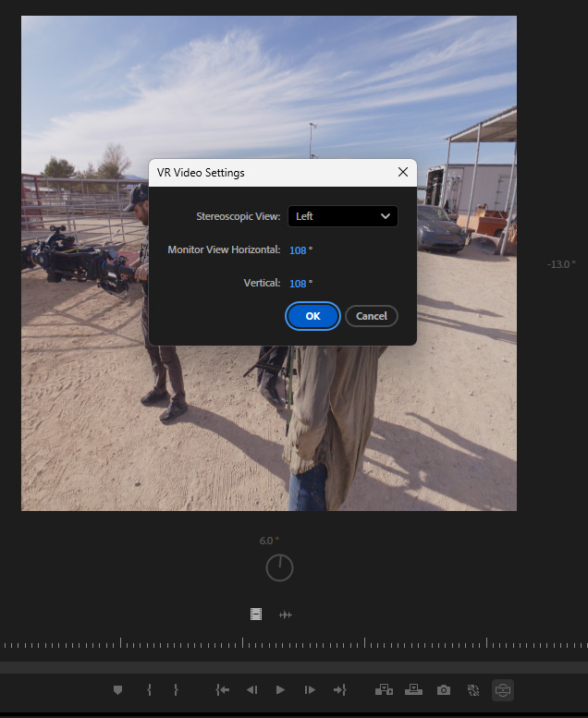Step forward one frame
This screenshot has width=588, height=718.
[310, 689]
